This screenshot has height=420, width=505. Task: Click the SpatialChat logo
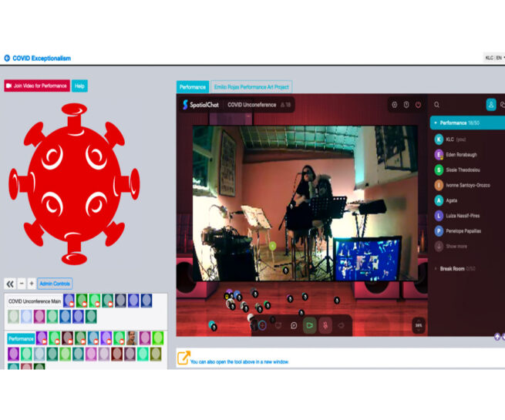tap(200, 105)
